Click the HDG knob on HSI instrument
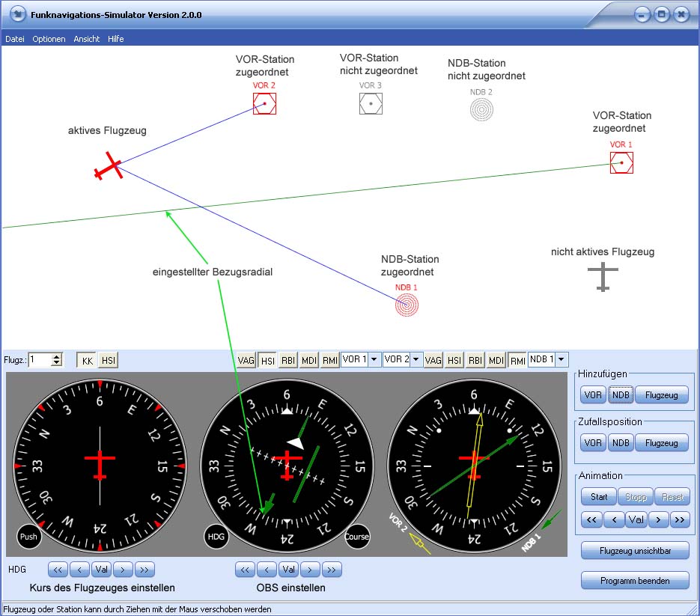 click(216, 537)
